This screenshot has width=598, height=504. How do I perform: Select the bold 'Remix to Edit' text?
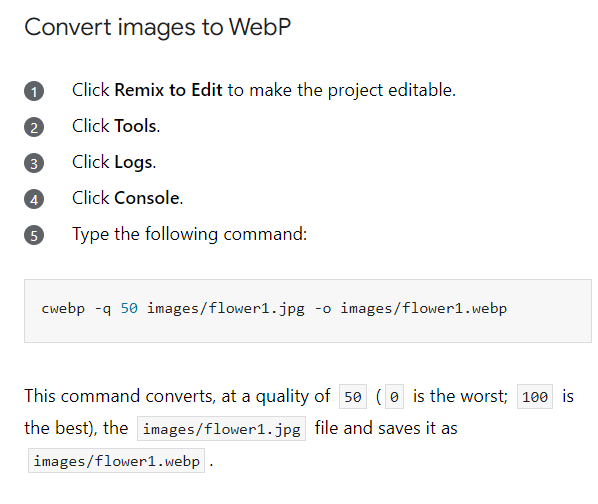pyautogui.click(x=168, y=90)
